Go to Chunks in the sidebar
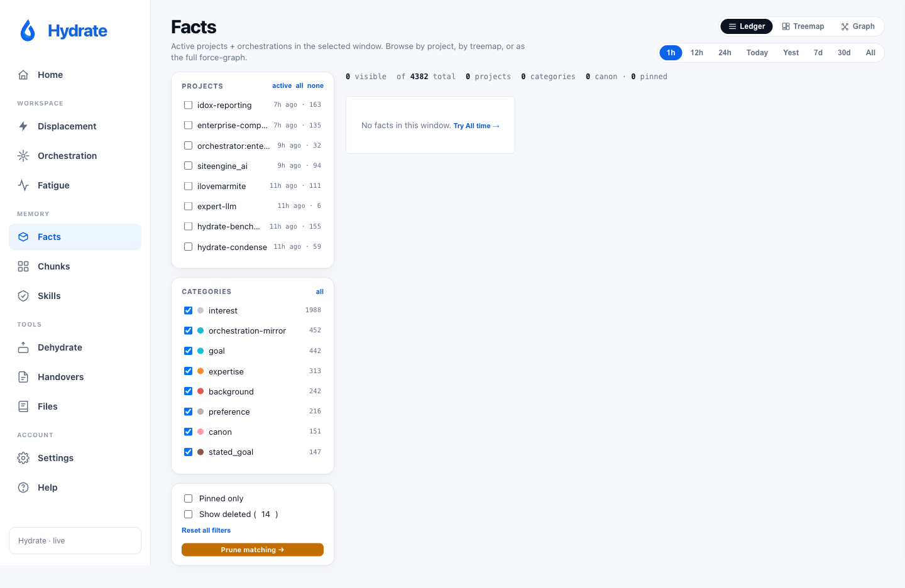The width and height of the screenshot is (905, 588). tap(75, 266)
